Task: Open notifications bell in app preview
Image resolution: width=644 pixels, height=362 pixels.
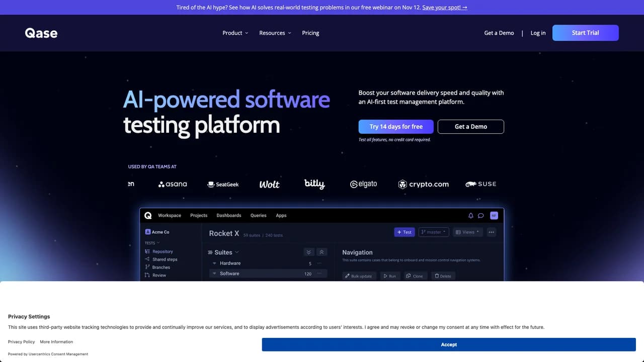Action: tap(471, 216)
